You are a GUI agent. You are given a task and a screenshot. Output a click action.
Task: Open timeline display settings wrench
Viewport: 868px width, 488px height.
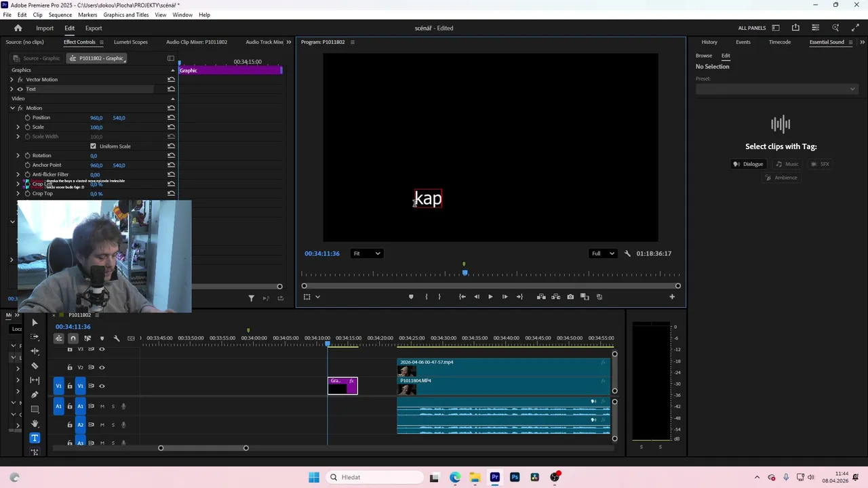pyautogui.click(x=117, y=338)
